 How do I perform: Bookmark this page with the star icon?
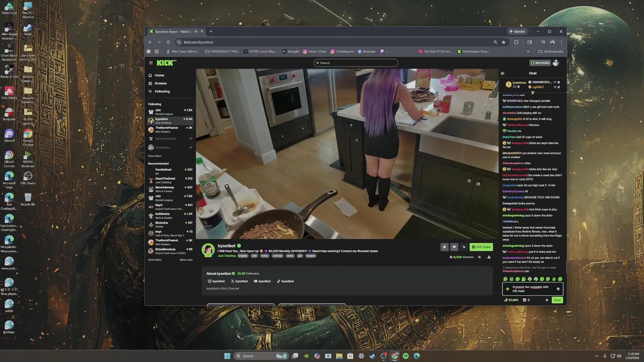(x=504, y=42)
